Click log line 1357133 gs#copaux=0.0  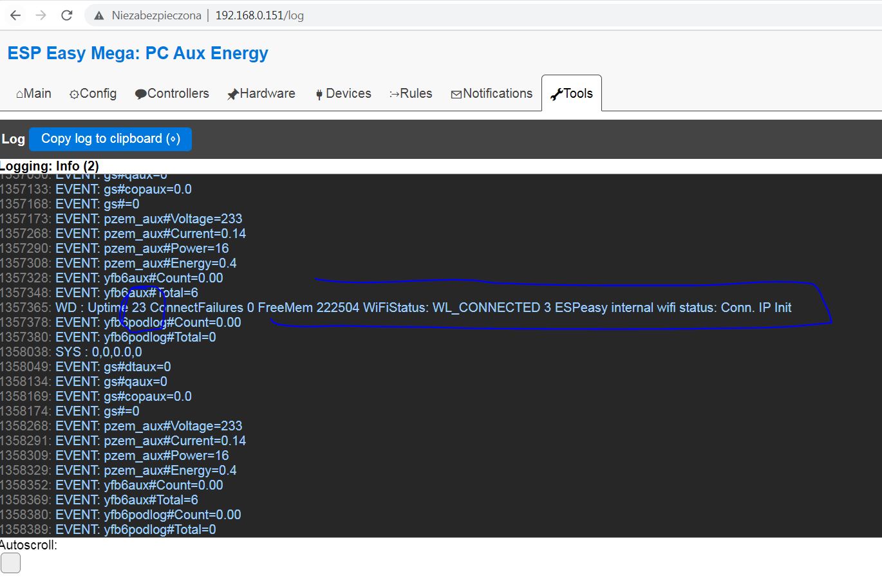(96, 189)
